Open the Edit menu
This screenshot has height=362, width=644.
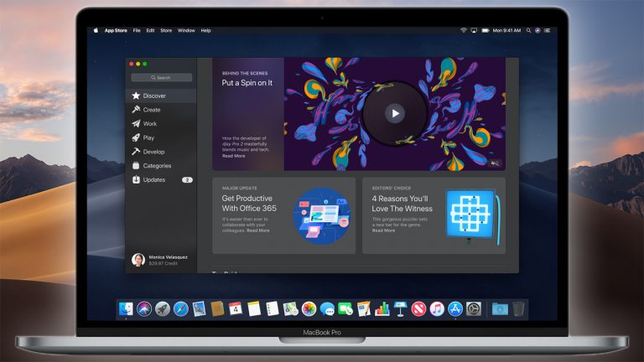(150, 30)
